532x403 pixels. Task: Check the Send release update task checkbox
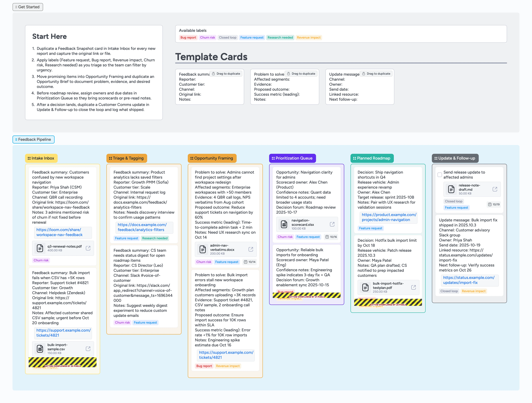439,175
